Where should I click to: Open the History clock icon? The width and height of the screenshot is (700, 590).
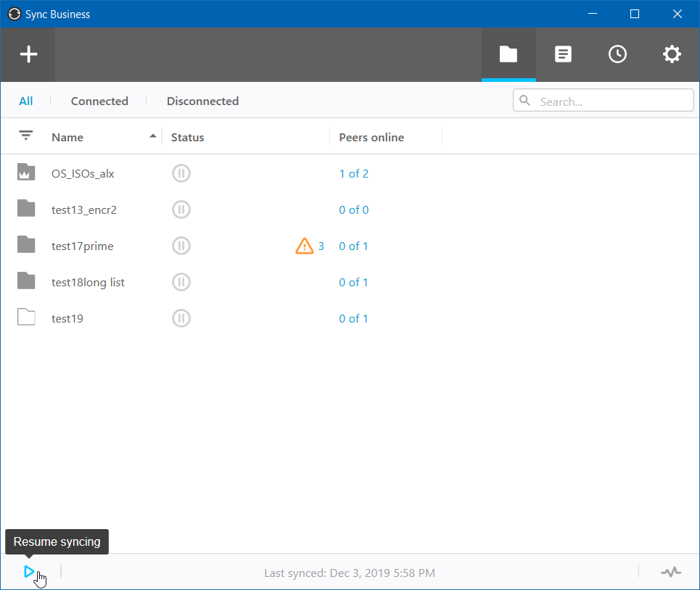point(617,54)
